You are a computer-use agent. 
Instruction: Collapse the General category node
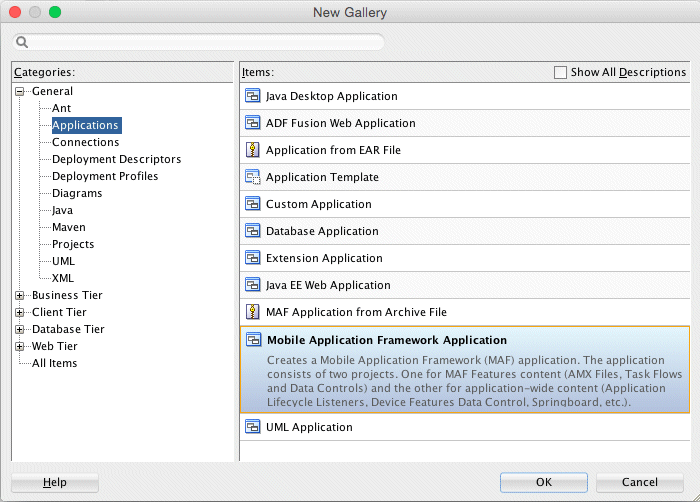[x=21, y=92]
